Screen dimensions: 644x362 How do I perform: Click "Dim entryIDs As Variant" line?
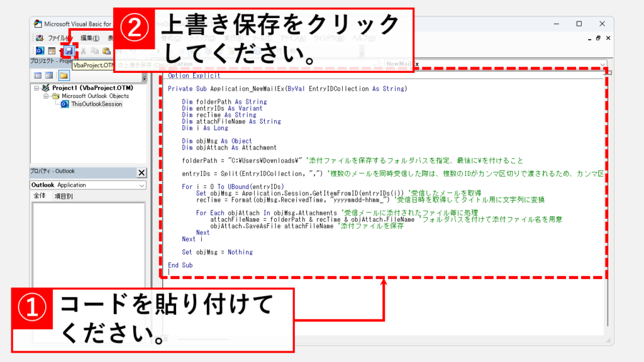[222, 108]
